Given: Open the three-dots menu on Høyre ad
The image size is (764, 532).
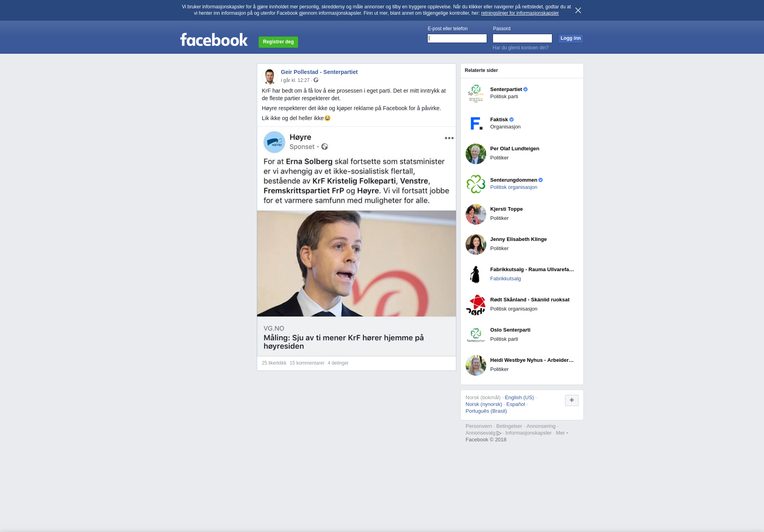Looking at the screenshot, I should pyautogui.click(x=449, y=138).
